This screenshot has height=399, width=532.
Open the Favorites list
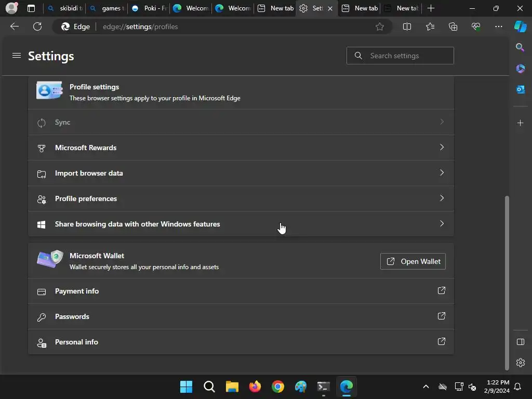pyautogui.click(x=430, y=26)
